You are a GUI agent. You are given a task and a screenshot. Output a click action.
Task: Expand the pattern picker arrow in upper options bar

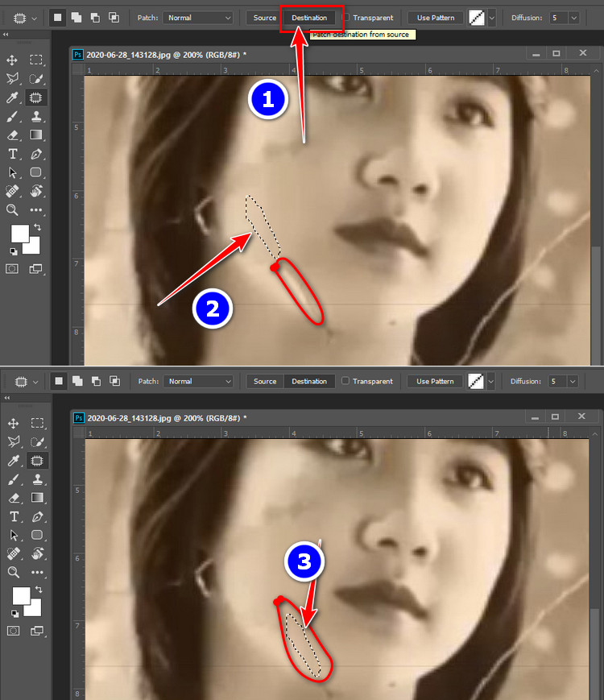[x=491, y=18]
